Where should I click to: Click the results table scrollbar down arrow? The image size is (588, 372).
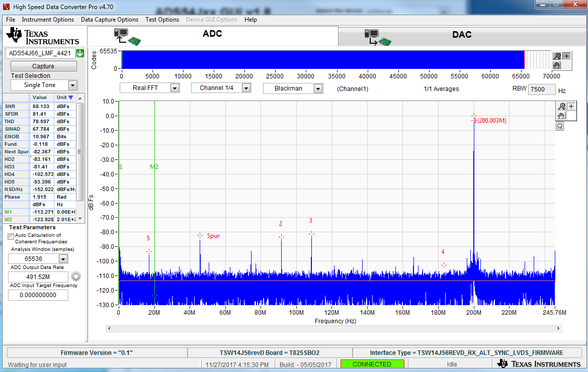pyautogui.click(x=80, y=219)
